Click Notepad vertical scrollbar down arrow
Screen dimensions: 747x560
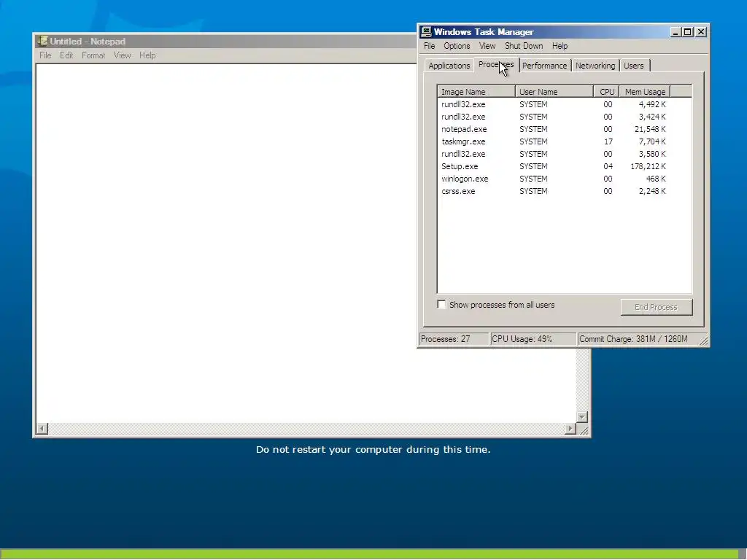coord(581,416)
